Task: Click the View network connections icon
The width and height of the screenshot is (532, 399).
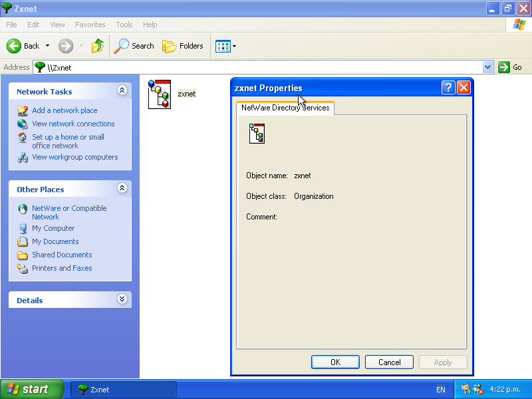Action: [x=23, y=124]
